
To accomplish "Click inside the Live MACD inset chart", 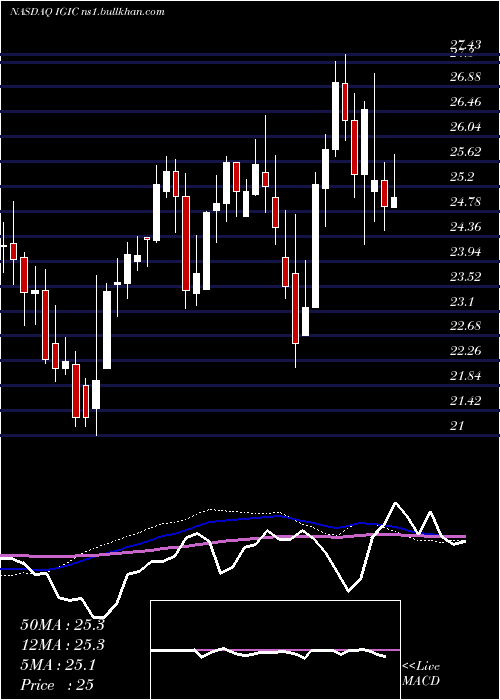I will 275,650.
